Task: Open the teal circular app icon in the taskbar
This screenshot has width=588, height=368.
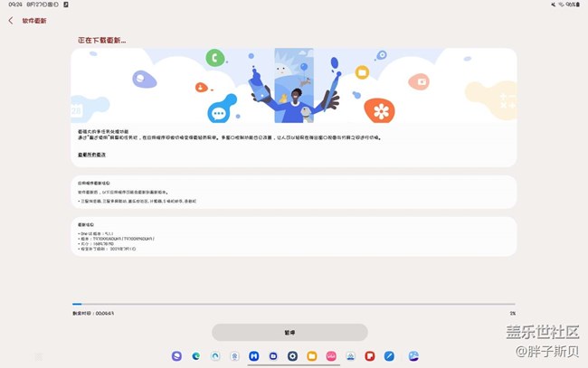Action: pyautogui.click(x=215, y=356)
